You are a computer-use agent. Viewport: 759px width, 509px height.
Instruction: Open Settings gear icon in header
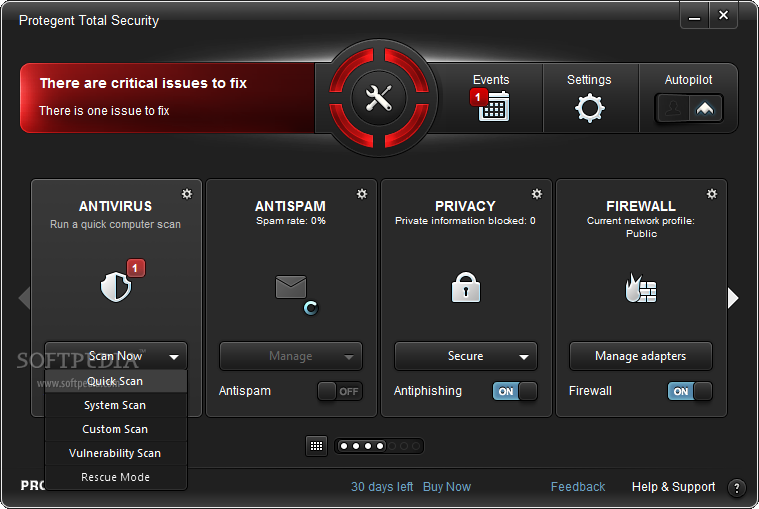coord(590,108)
